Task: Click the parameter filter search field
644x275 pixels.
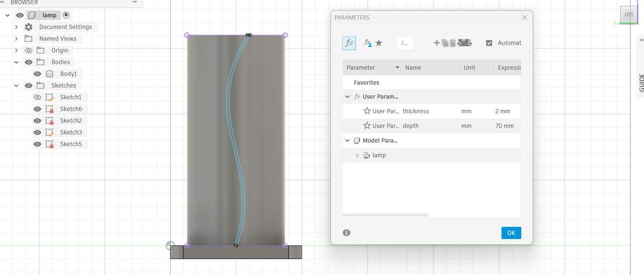Action: pos(405,43)
